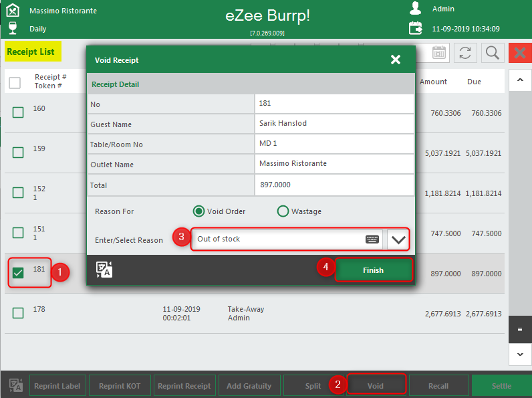The width and height of the screenshot is (532, 398).
Task: Click the Reprint KOT button
Action: (120, 386)
